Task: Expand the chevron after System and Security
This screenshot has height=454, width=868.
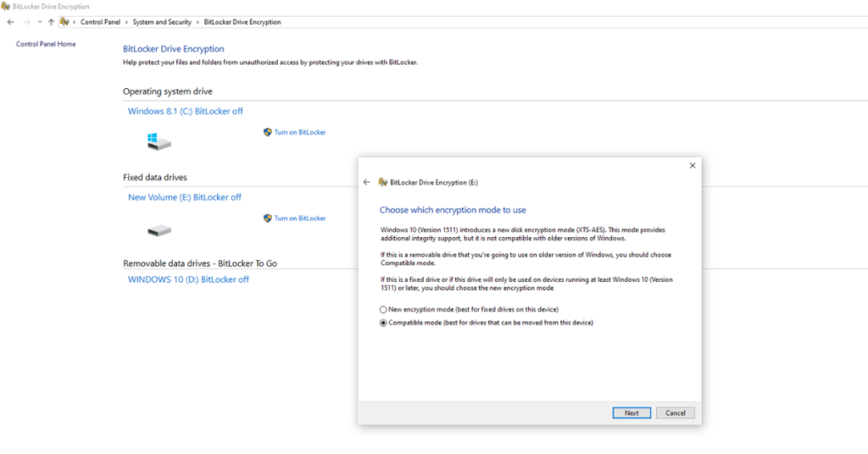Action: (198, 22)
